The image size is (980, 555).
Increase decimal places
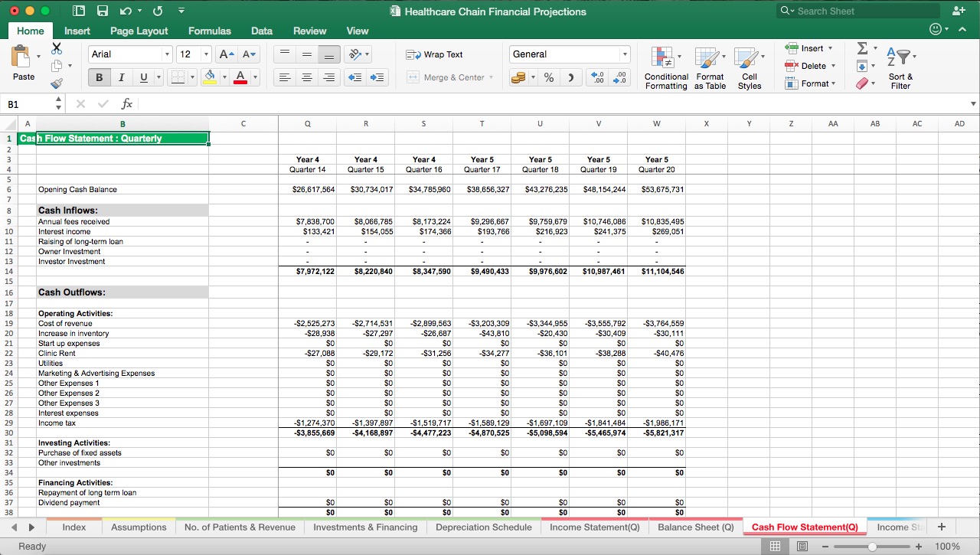[x=599, y=77]
